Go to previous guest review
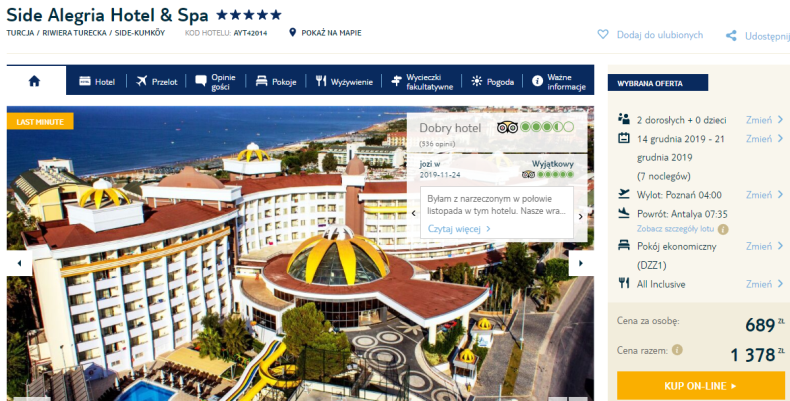 [x=414, y=213]
